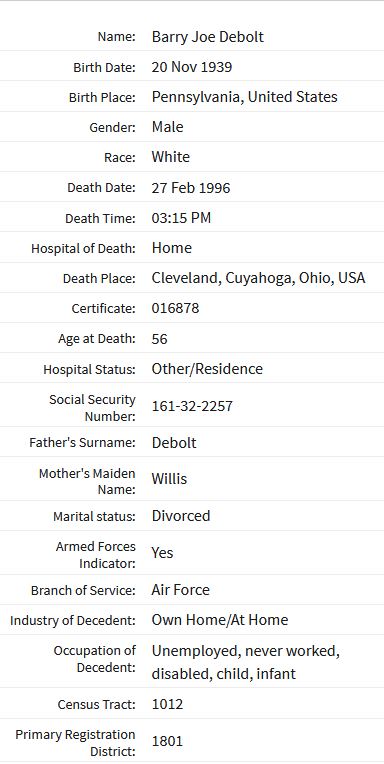
Task: Click Branch of Service value Air Force
Action: (x=180, y=590)
